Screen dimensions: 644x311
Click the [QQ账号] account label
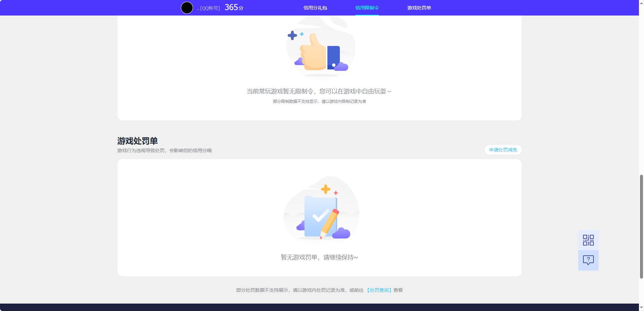click(210, 8)
